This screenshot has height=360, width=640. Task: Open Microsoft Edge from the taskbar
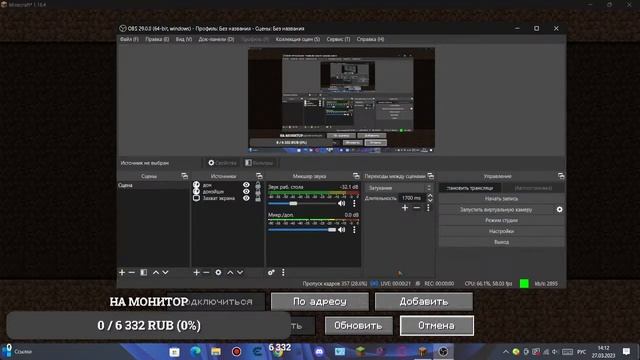pos(196,351)
